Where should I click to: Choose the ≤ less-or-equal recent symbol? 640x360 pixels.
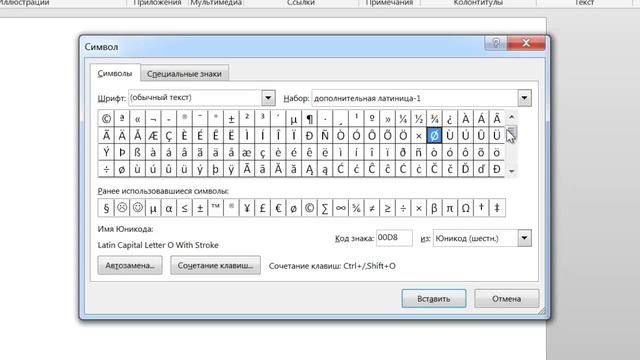click(184, 208)
